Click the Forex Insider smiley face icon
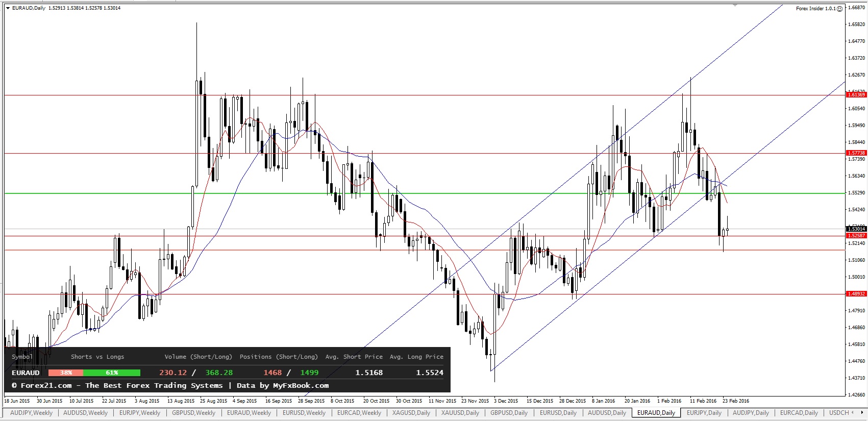Viewport: 868px width, 421px height. [x=840, y=9]
